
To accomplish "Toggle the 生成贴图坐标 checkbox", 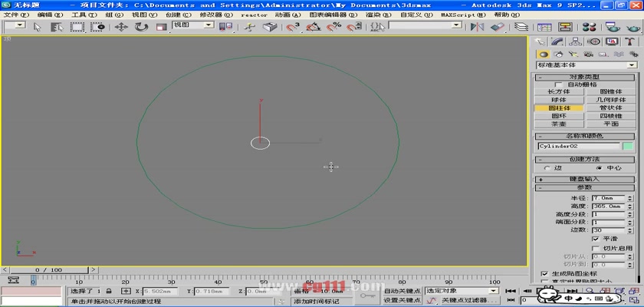I will pos(544,274).
